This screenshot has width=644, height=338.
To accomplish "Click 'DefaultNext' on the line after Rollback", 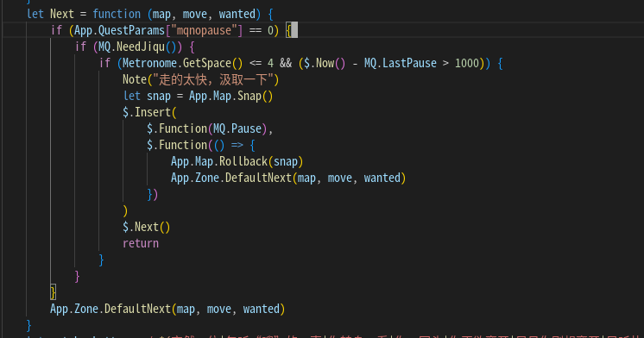I will point(258,178).
